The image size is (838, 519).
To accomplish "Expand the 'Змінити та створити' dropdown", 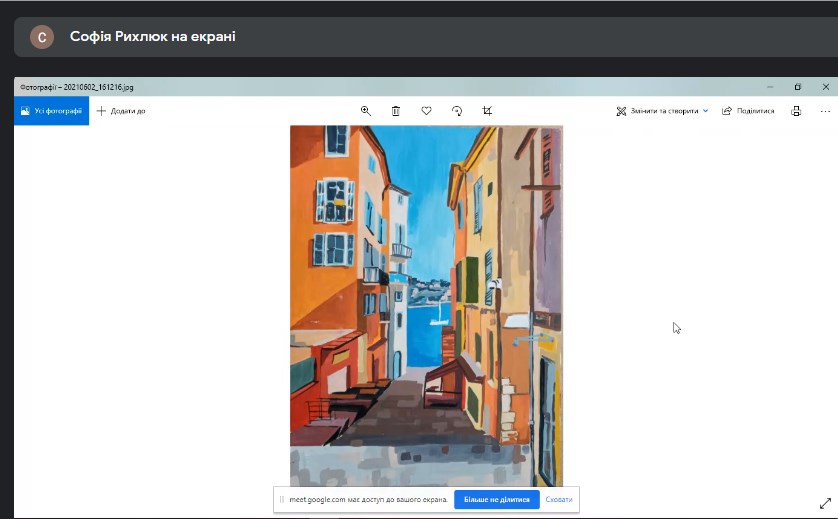I will pyautogui.click(x=662, y=111).
